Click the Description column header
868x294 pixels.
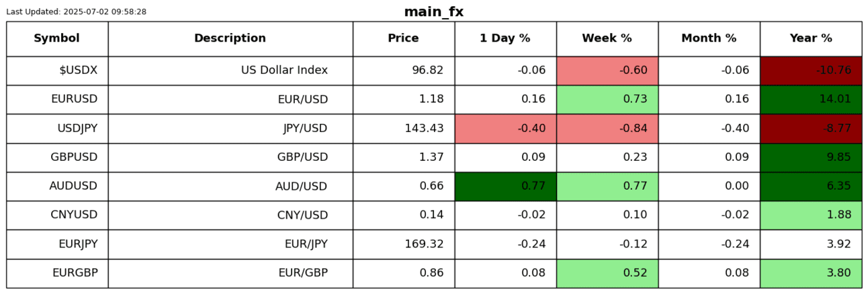click(230, 38)
